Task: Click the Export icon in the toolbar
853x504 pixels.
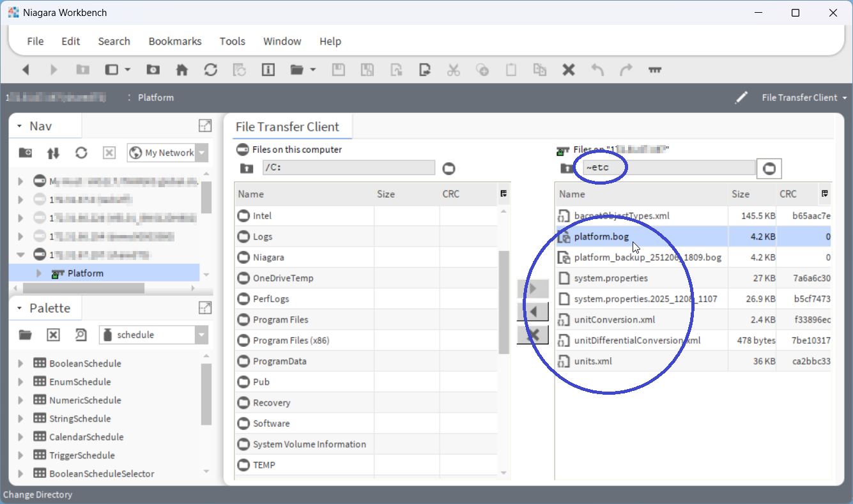Action: [425, 70]
